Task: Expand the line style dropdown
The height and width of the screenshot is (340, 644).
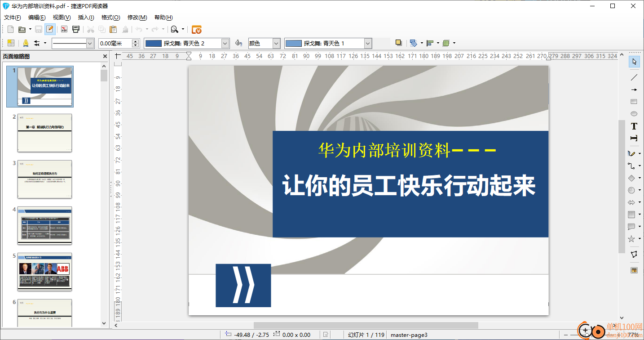Action: pos(90,43)
